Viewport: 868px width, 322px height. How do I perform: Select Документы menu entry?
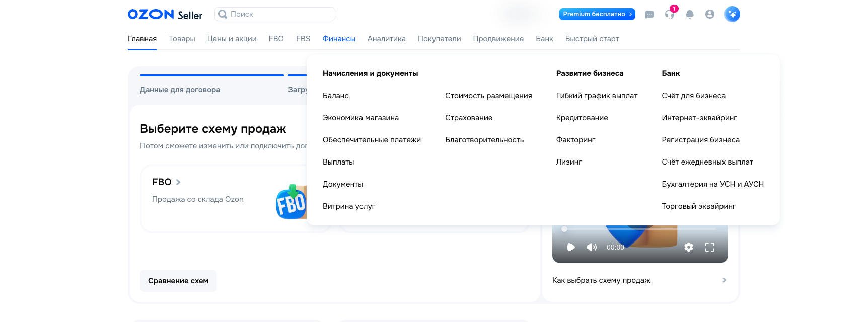click(343, 184)
